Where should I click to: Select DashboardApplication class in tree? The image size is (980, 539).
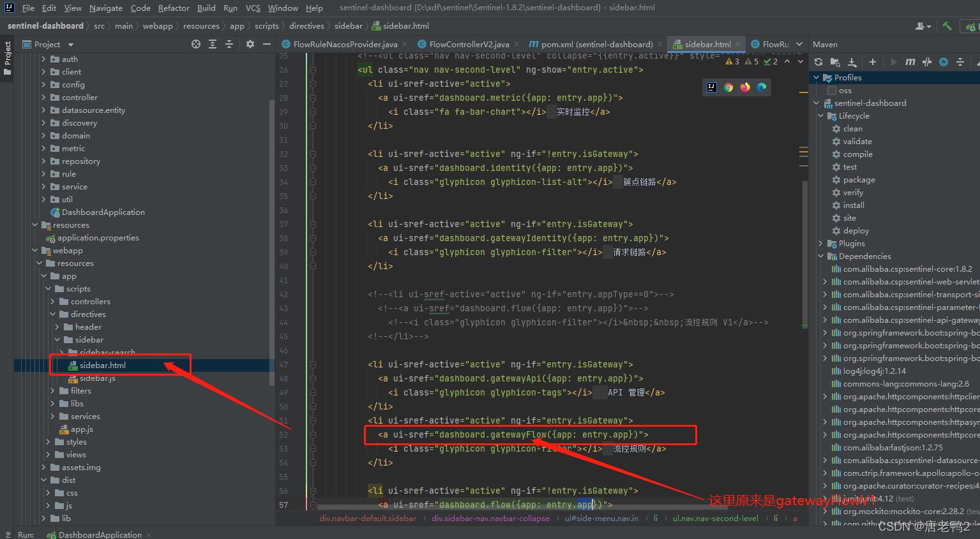(103, 212)
